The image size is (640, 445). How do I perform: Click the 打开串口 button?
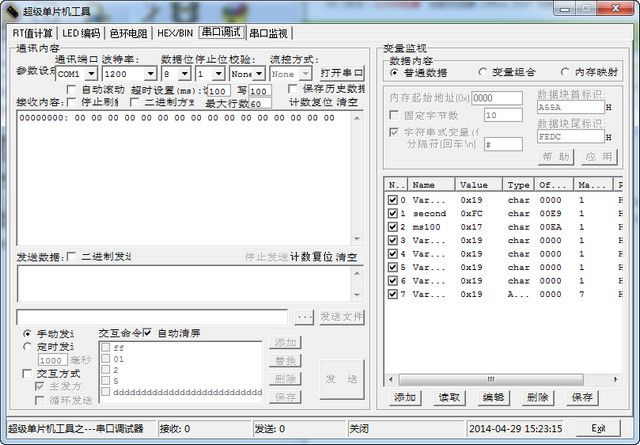point(342,73)
